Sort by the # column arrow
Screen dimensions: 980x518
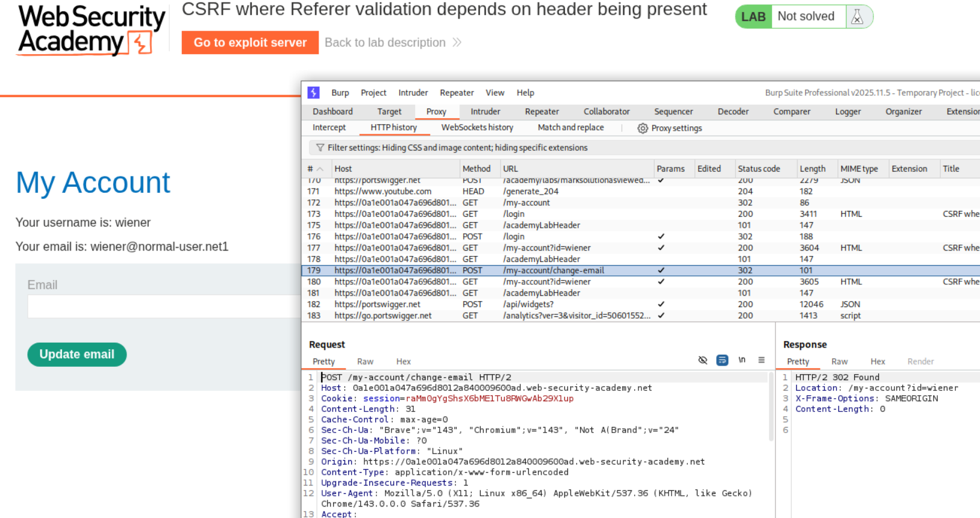click(x=320, y=169)
